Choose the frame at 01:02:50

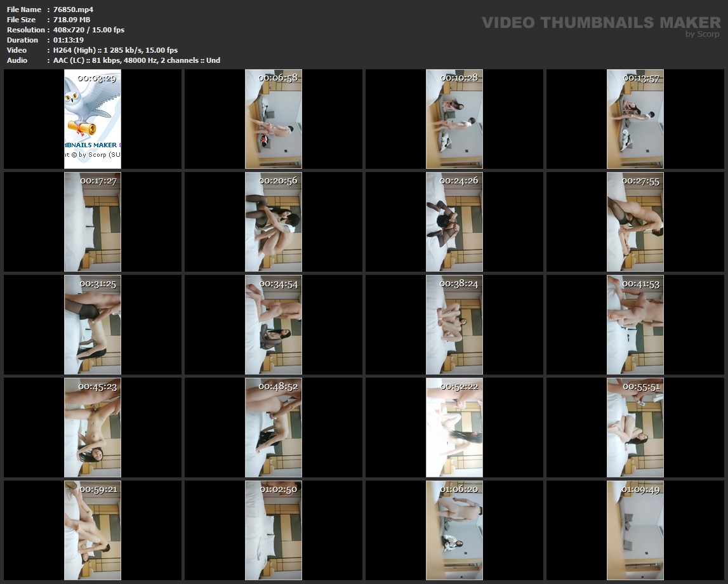coord(274,530)
